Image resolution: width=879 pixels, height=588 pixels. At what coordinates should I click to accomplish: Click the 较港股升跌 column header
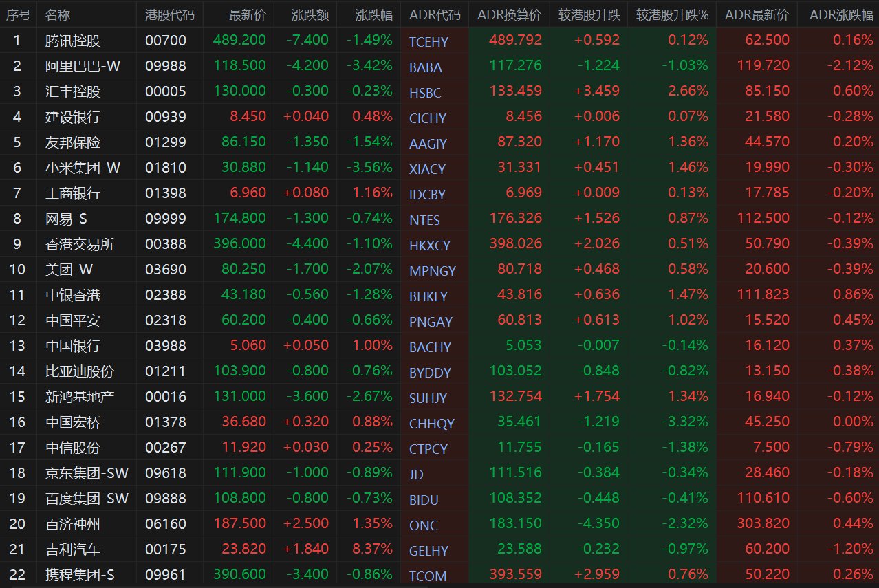coord(589,14)
